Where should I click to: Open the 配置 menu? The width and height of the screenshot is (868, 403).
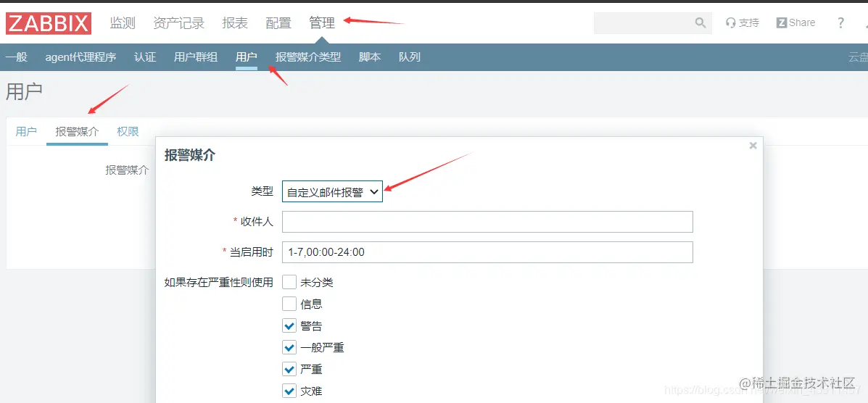click(x=278, y=22)
